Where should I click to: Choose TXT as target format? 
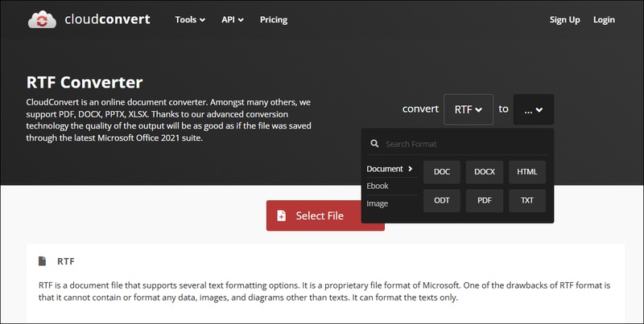pos(527,200)
